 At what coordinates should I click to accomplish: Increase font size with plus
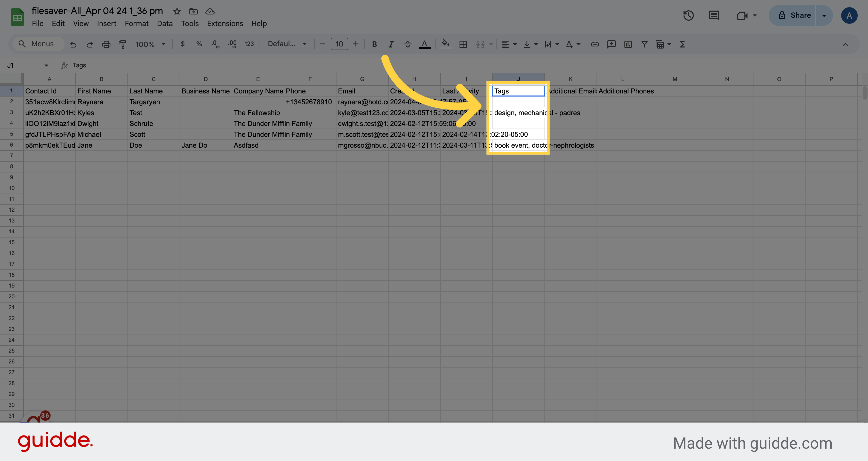coord(356,44)
